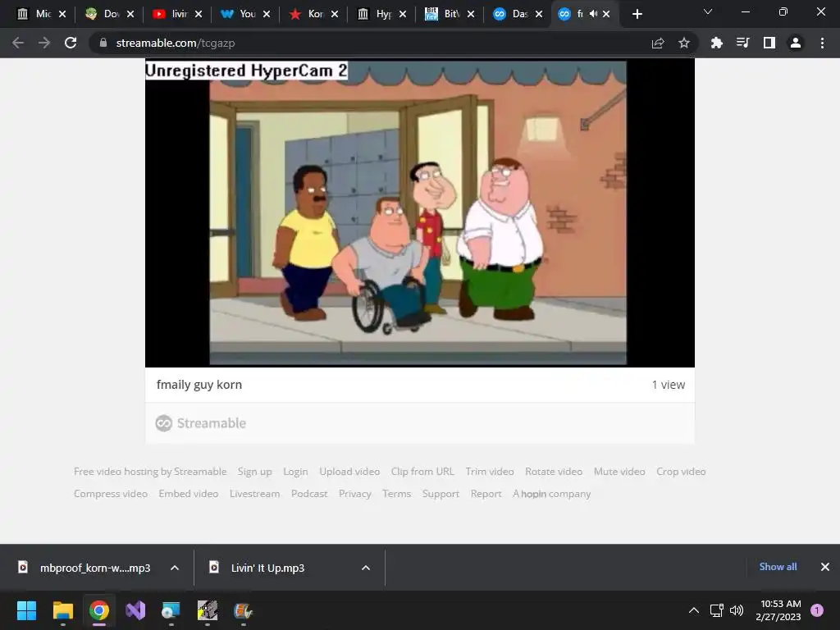Open the Rotate video link
This screenshot has height=630, width=840.
point(554,472)
